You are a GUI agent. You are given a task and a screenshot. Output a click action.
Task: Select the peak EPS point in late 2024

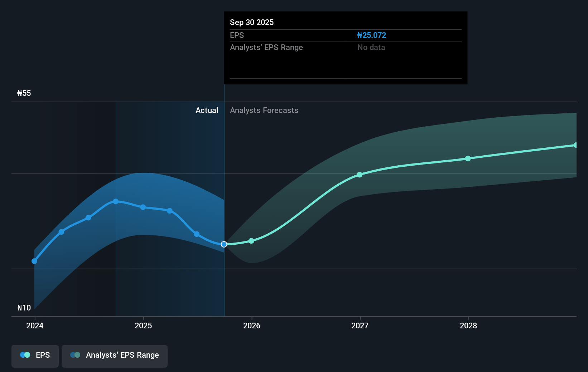tap(116, 201)
